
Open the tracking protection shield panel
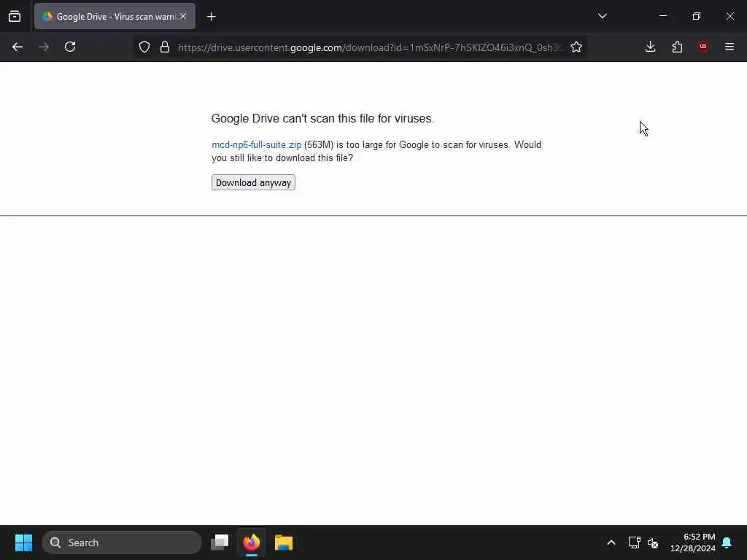pyautogui.click(x=144, y=47)
